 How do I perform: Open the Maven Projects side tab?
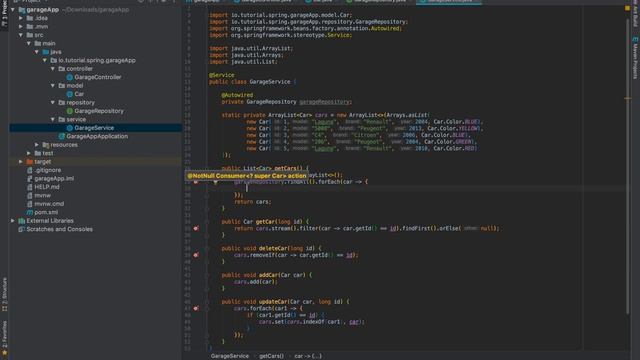coord(635,58)
